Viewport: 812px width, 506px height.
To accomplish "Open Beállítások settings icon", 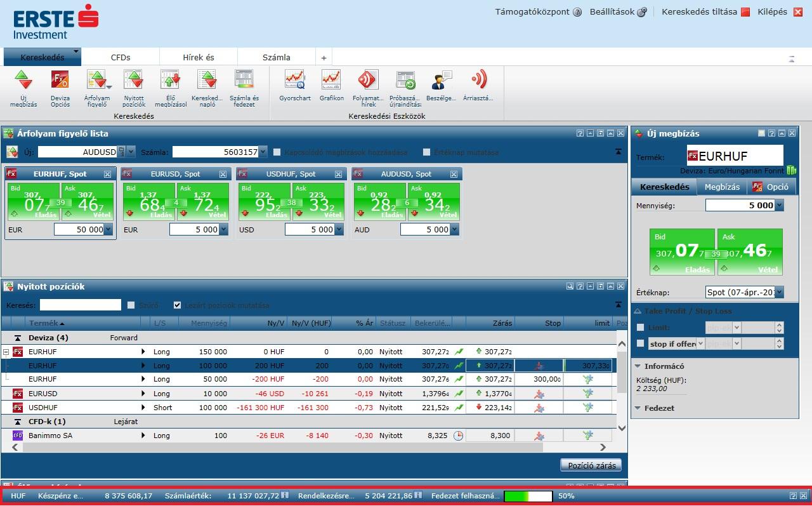I will click(642, 12).
